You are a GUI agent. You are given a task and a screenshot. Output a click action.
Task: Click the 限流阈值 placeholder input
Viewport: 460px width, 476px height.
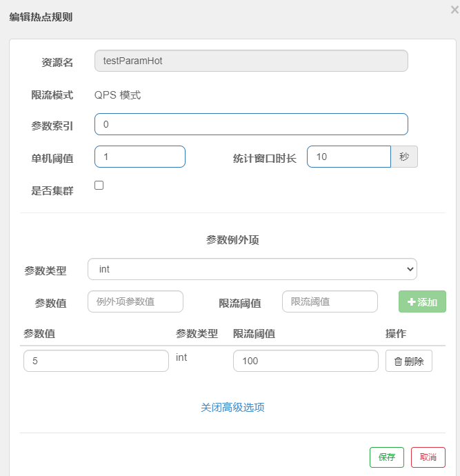coord(330,301)
